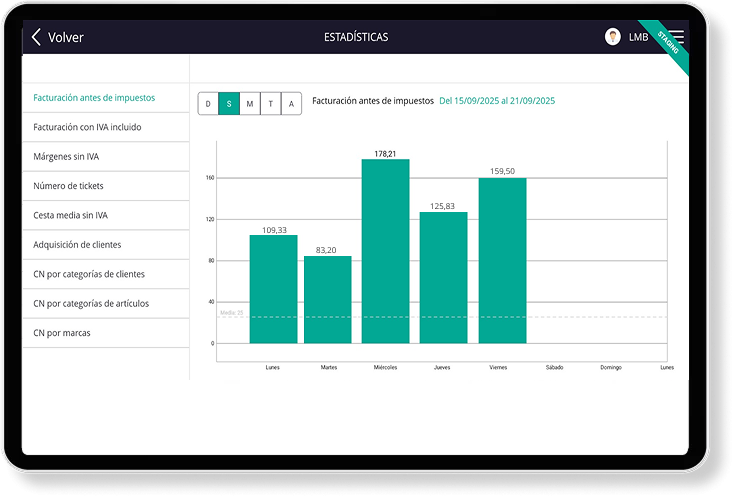This screenshot has height=498, width=735.
Task: Open Márgenes sin IVA statistics
Action: click(66, 157)
